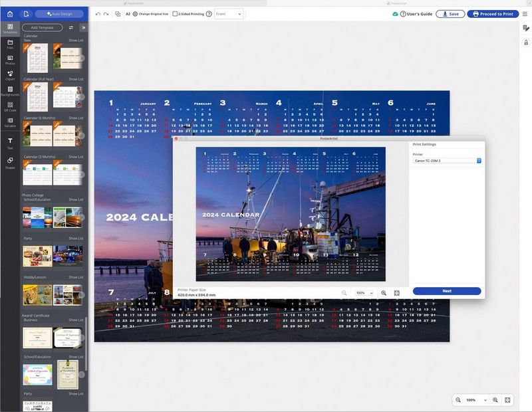Select the first New calendar template thumbnail
This screenshot has height=412, width=532.
pyautogui.click(x=37, y=58)
